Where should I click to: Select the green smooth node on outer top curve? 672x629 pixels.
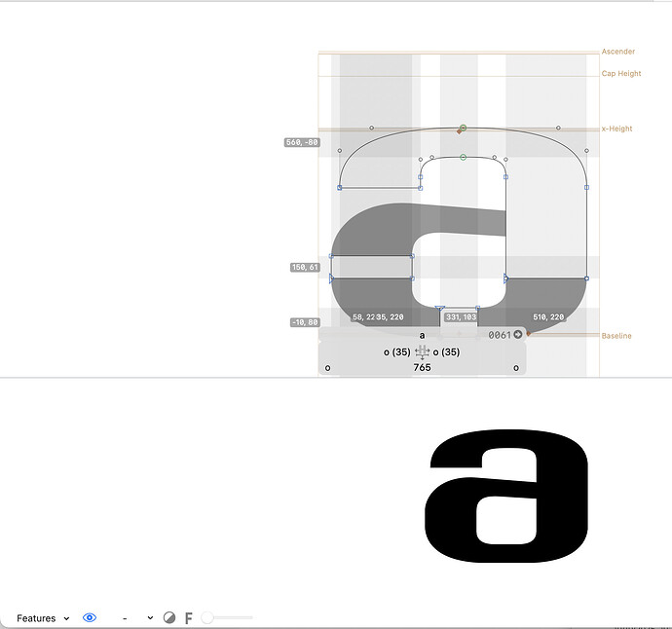click(463, 128)
